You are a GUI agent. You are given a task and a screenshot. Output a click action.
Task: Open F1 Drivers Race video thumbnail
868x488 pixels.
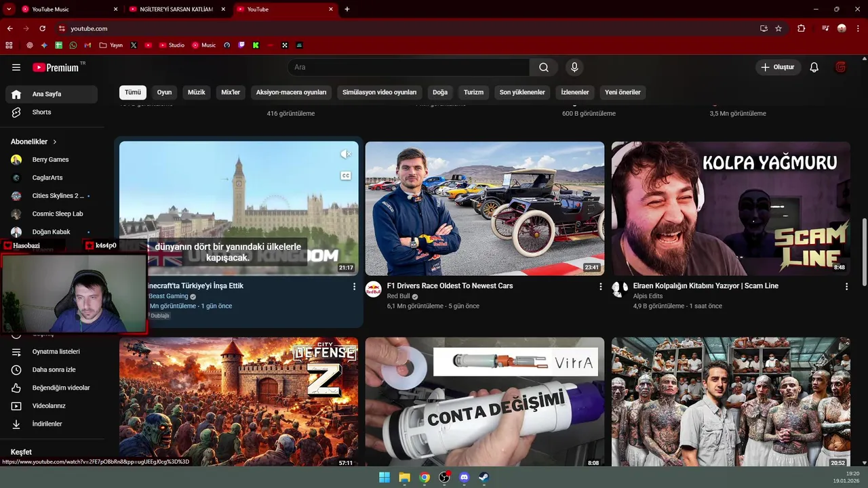click(485, 209)
